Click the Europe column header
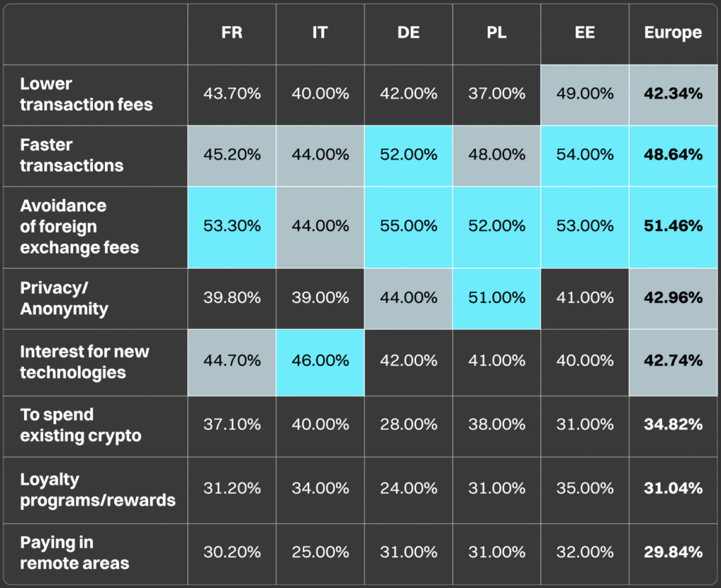The width and height of the screenshot is (721, 588). [x=672, y=33]
